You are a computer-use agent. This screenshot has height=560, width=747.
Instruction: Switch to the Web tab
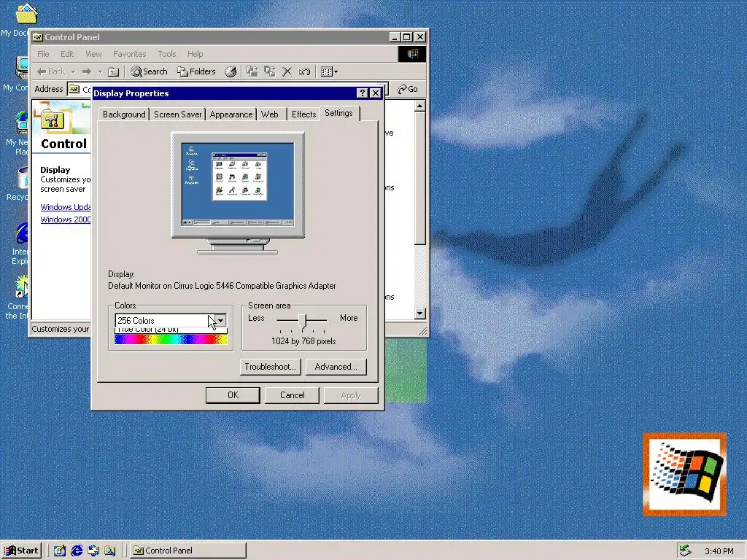270,114
